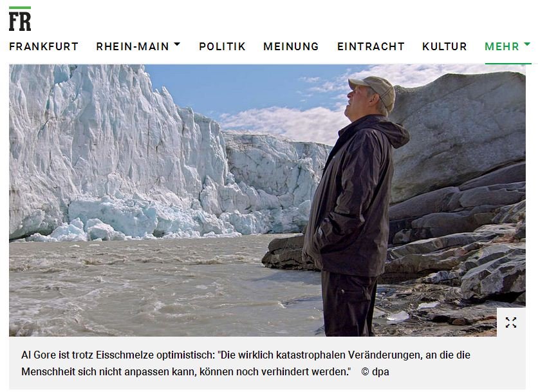
Task: Open the Rhein-Main dropdown arrow
Action: pos(177,44)
